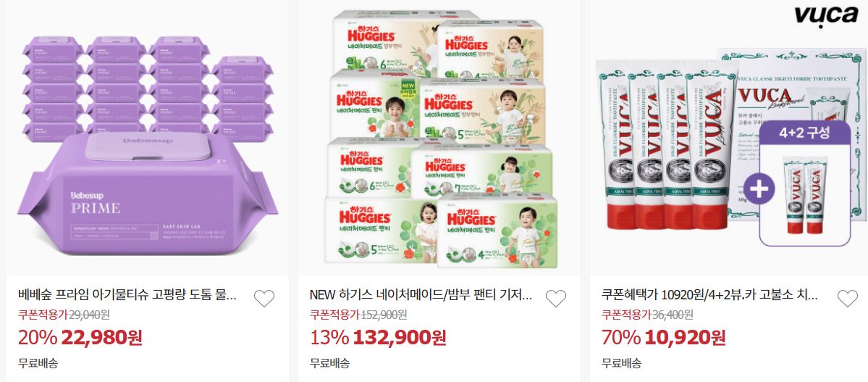Click the vuca brand logo

tap(826, 15)
